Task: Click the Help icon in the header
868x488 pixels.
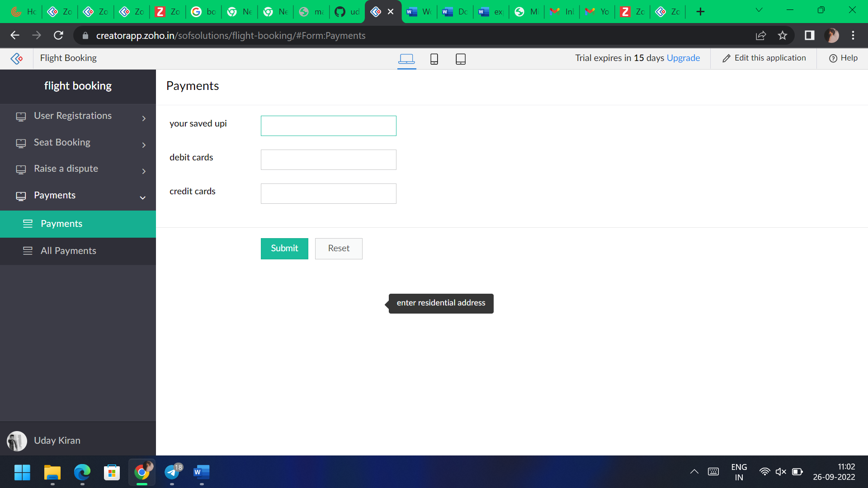Action: pos(833,58)
